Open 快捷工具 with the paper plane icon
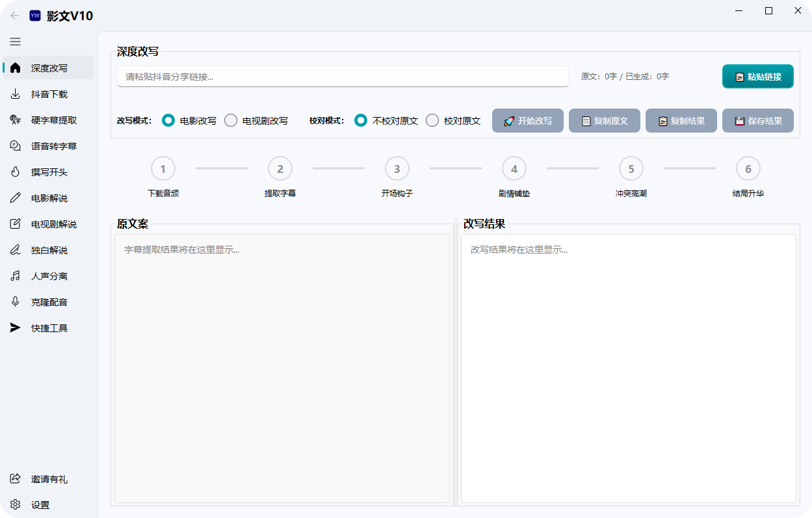812x518 pixels. pyautogui.click(x=16, y=328)
